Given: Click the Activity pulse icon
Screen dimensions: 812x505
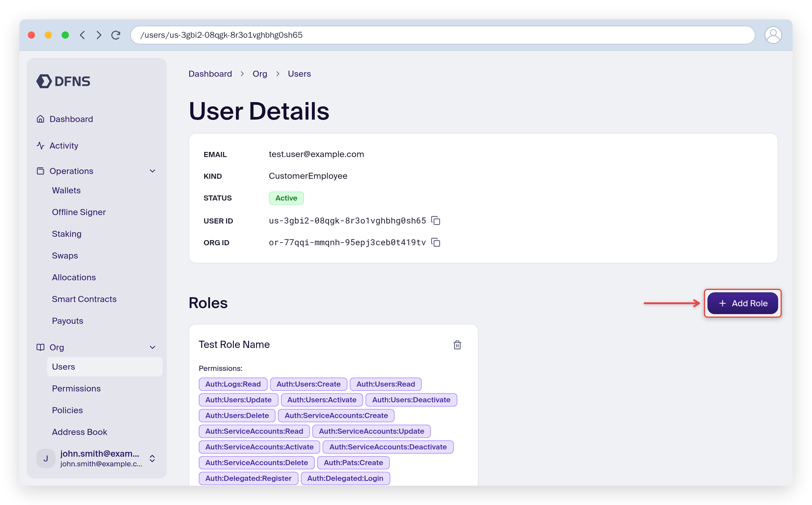Looking at the screenshot, I should pyautogui.click(x=40, y=146).
